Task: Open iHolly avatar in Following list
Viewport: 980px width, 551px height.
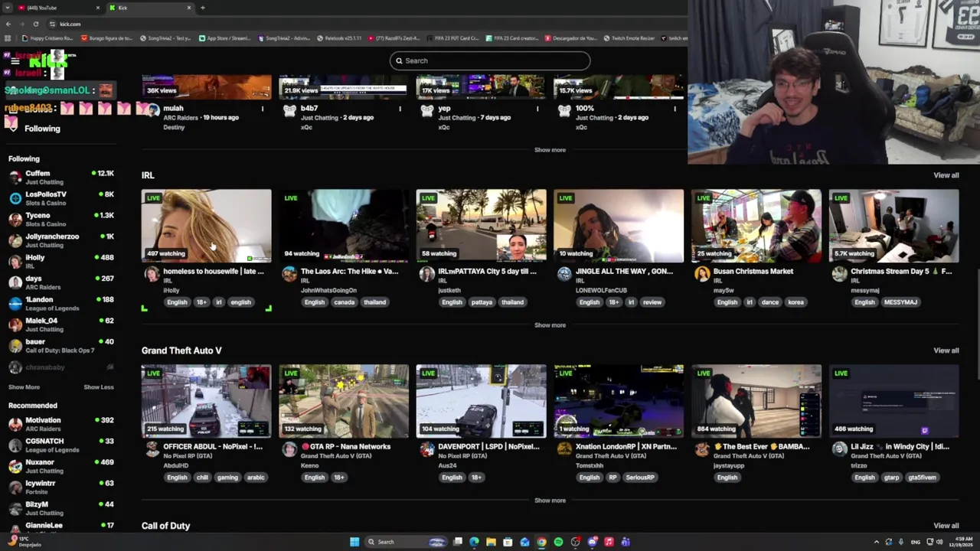Action: [15, 262]
